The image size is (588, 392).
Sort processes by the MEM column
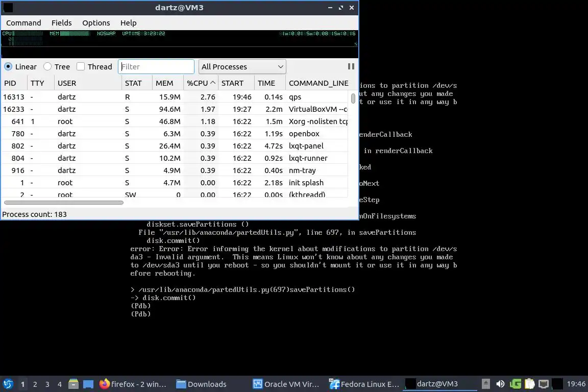point(167,83)
